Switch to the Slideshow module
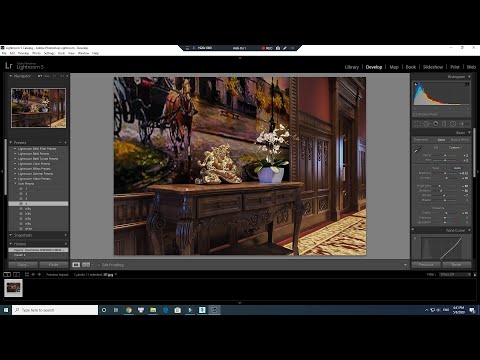This screenshot has width=480, height=360. pos(433,67)
